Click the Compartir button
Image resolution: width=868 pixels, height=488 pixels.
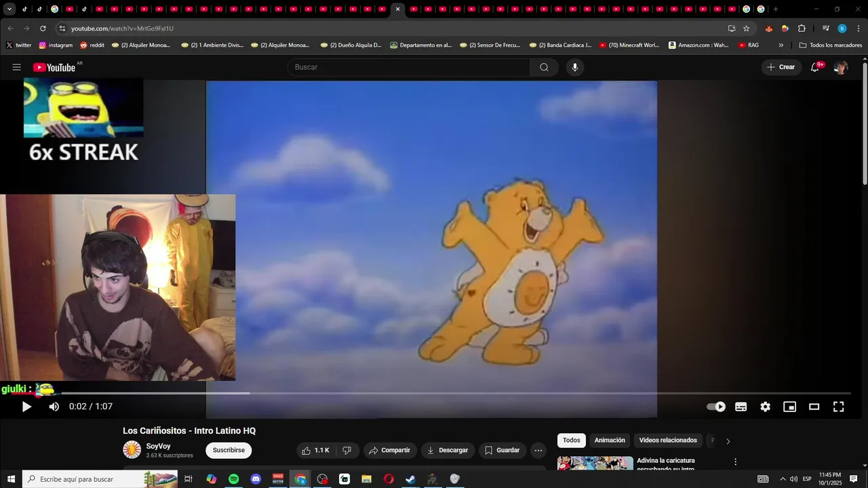click(x=390, y=450)
